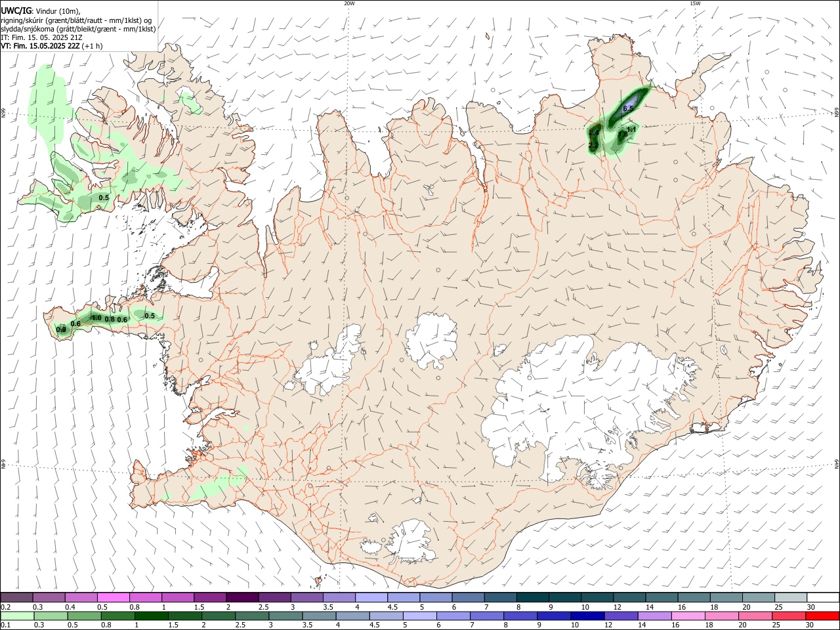Screen dimensions: 840x630
Task: Click the darkest purple snow swatch between 2 and 2.5
Action: coord(242,597)
